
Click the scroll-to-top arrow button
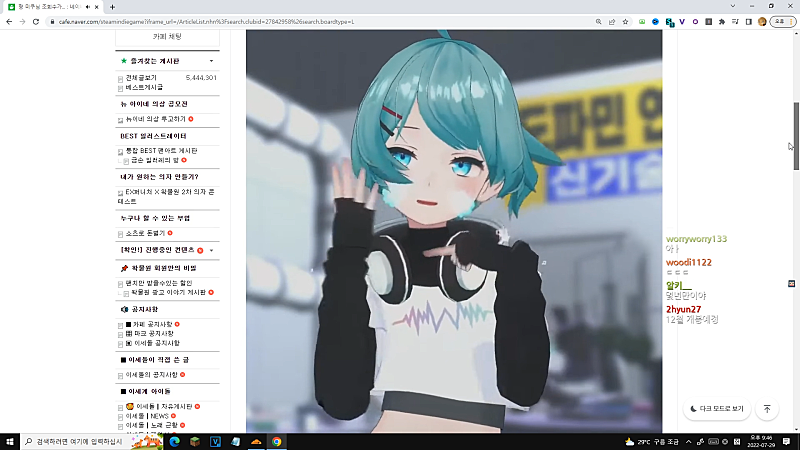[x=767, y=409]
